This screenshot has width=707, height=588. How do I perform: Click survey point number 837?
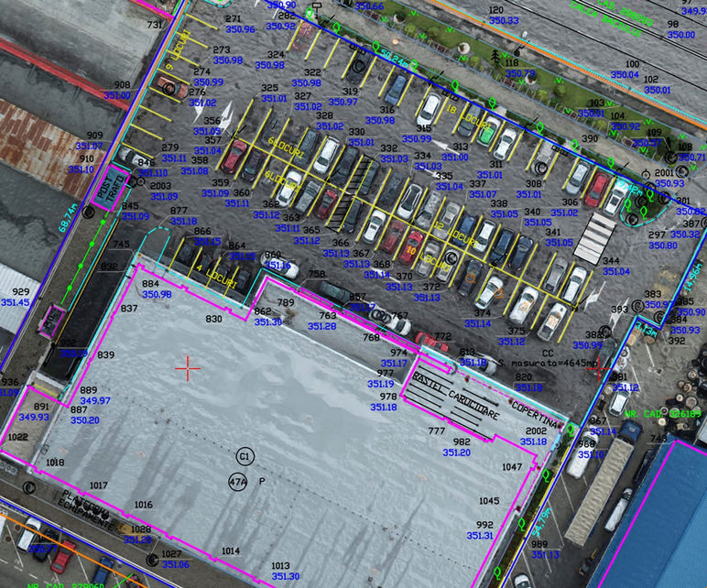(x=129, y=309)
